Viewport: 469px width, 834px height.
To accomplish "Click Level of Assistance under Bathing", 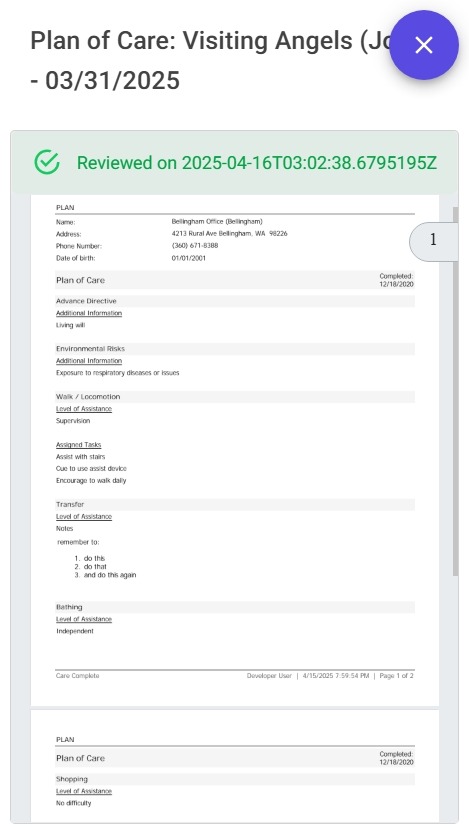I will tap(84, 619).
